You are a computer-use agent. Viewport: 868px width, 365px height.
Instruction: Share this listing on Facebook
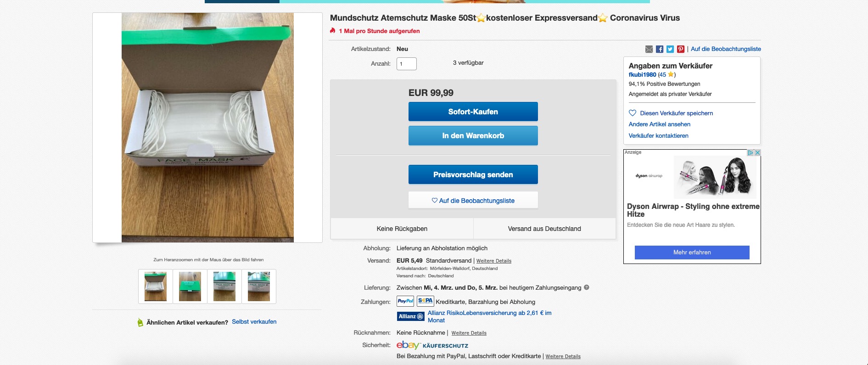(x=660, y=49)
